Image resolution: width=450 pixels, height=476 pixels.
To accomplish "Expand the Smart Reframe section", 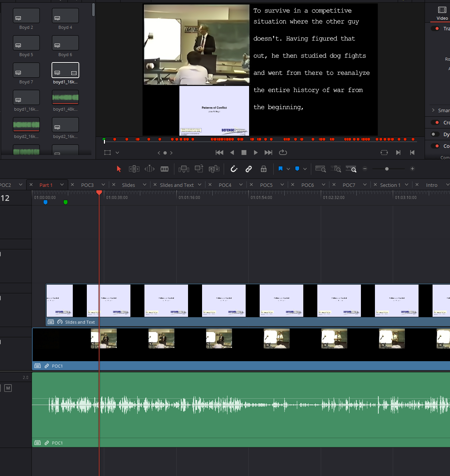I will (433, 110).
